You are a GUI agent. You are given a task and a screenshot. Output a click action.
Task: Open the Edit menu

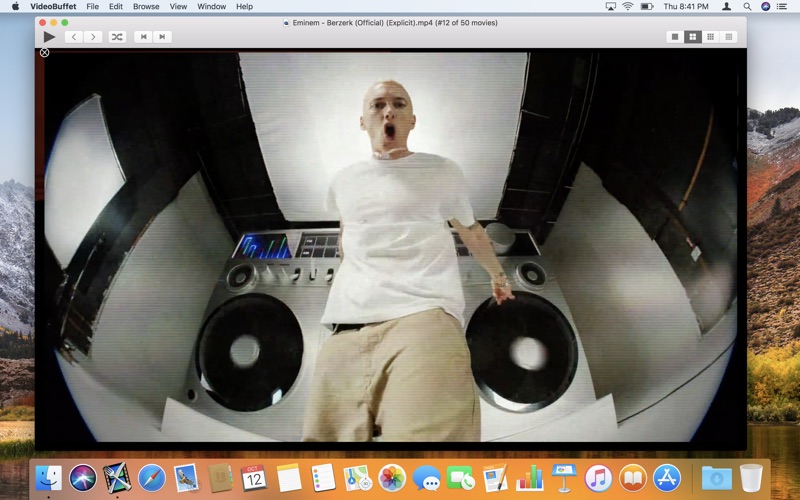point(116,7)
